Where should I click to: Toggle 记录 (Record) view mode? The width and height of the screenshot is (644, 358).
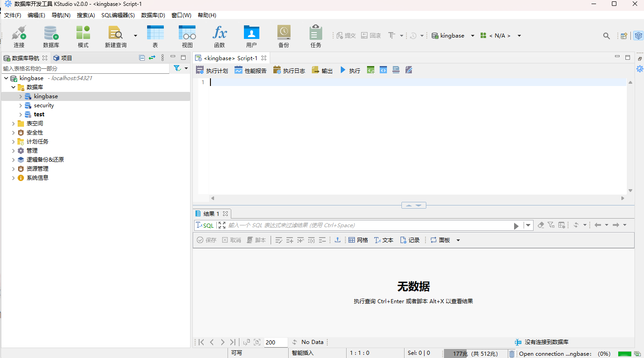point(410,240)
